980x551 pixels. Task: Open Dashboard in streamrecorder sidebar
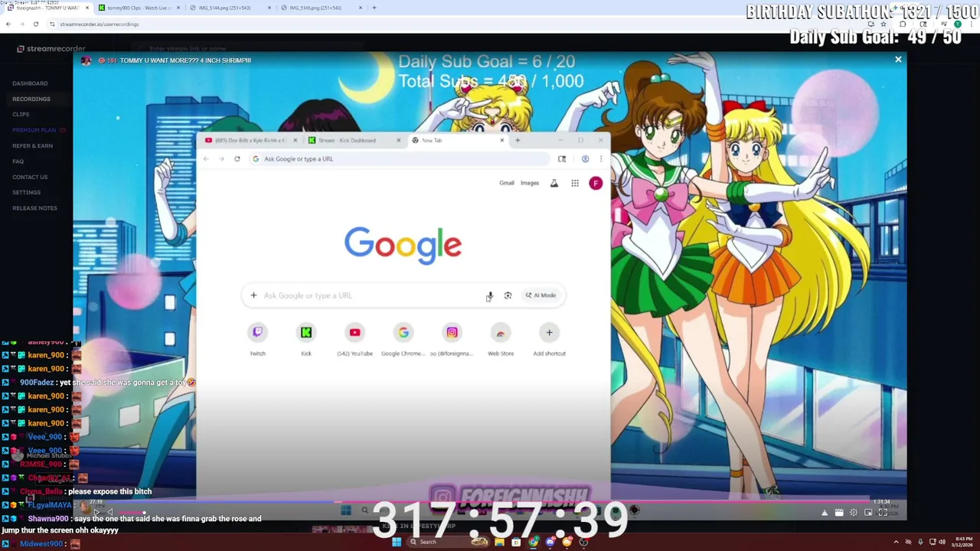click(x=30, y=83)
